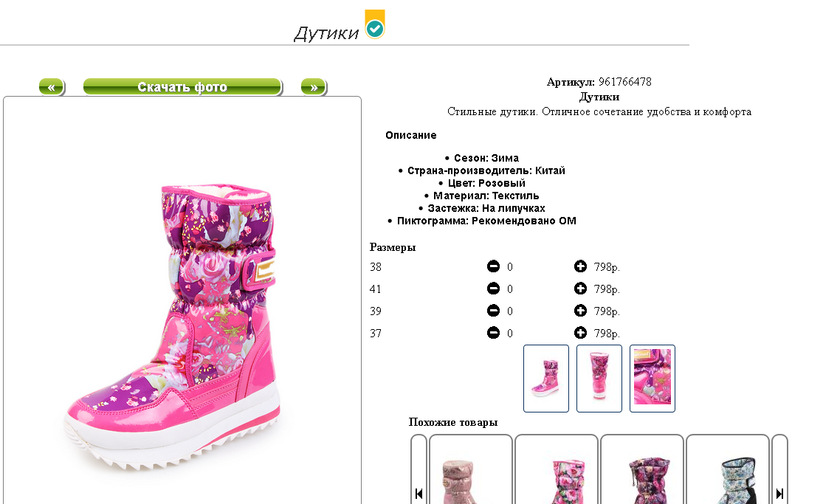
Task: Decrease quantity for size 39
Action: (493, 311)
